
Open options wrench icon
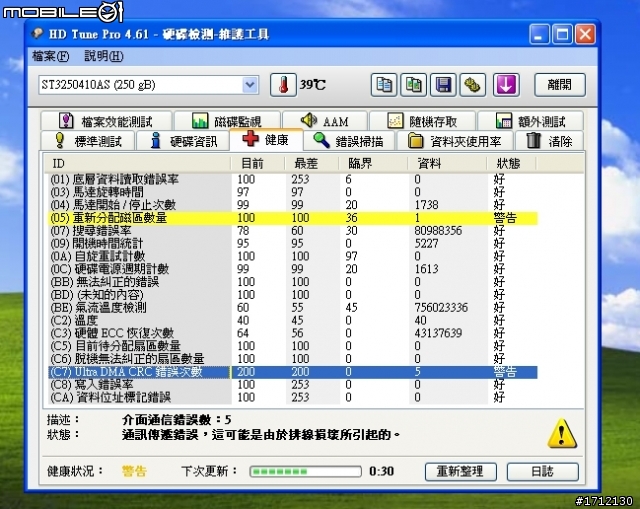(473, 85)
